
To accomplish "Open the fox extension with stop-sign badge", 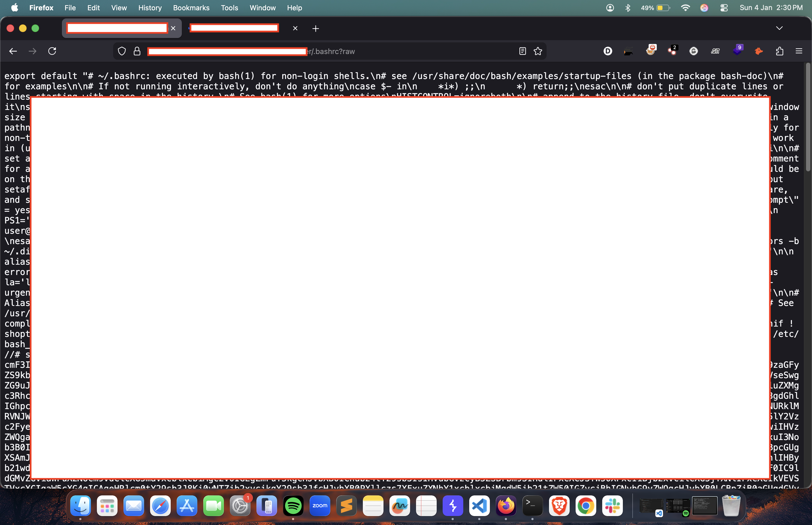I will (651, 50).
